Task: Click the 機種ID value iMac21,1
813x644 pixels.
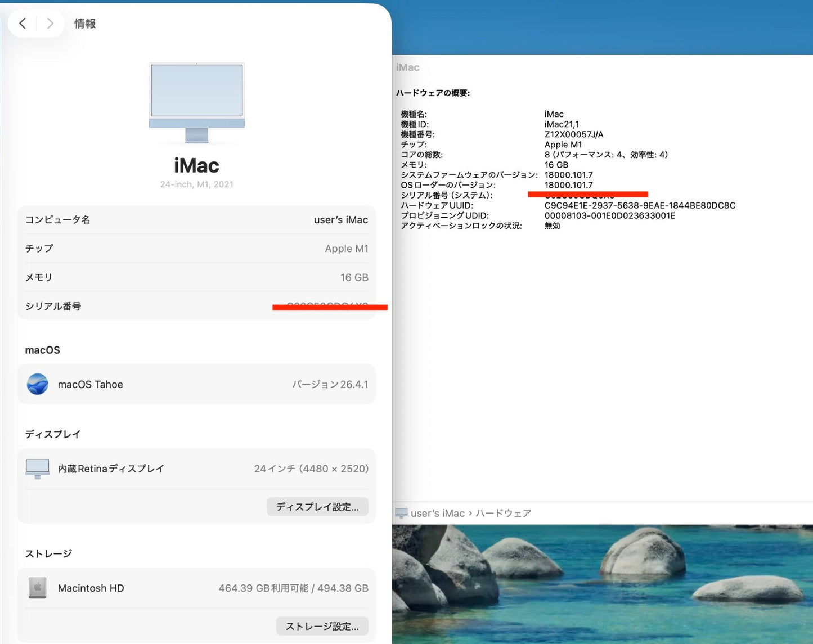Action: [x=562, y=124]
